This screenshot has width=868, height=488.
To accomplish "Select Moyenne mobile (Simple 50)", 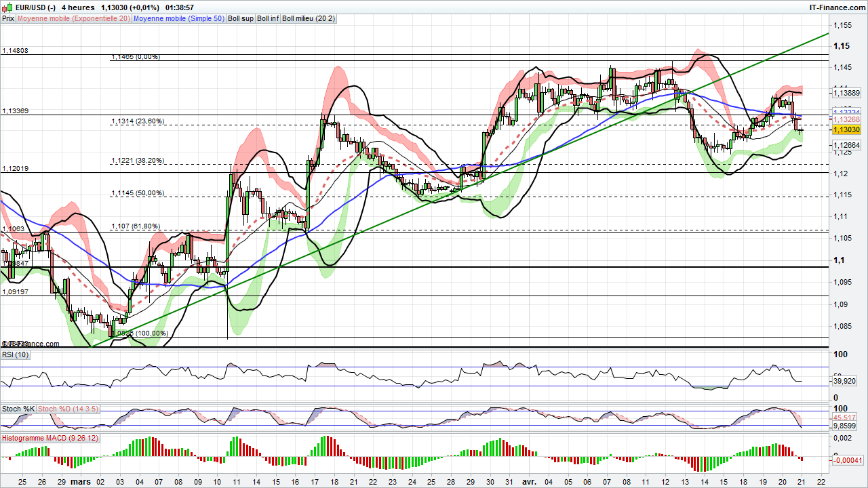I will [x=178, y=18].
